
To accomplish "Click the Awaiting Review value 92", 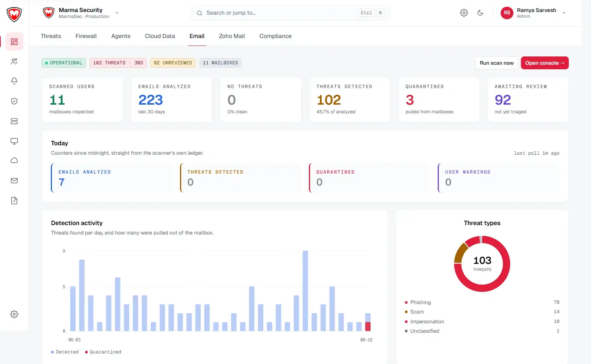I will pyautogui.click(x=503, y=100).
